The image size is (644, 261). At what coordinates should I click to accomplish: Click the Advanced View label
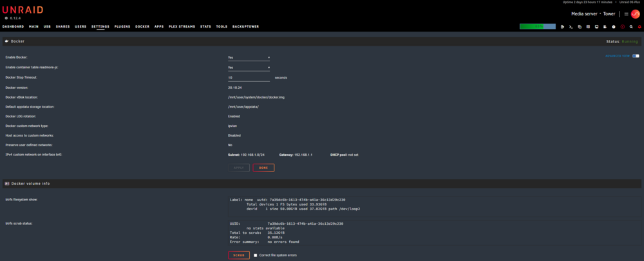click(x=618, y=56)
